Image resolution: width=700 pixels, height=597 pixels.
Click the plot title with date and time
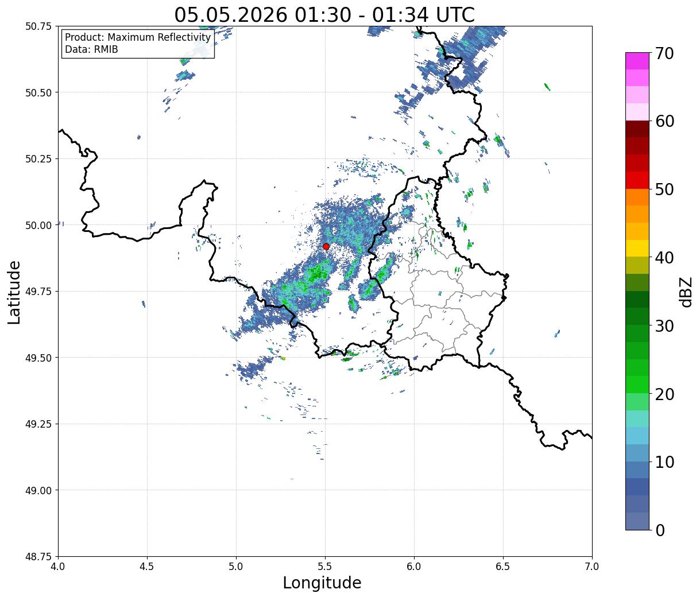[324, 14]
